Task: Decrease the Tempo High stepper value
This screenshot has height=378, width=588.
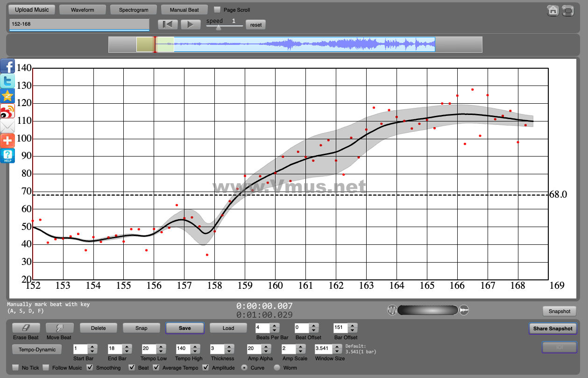Action: (x=195, y=351)
